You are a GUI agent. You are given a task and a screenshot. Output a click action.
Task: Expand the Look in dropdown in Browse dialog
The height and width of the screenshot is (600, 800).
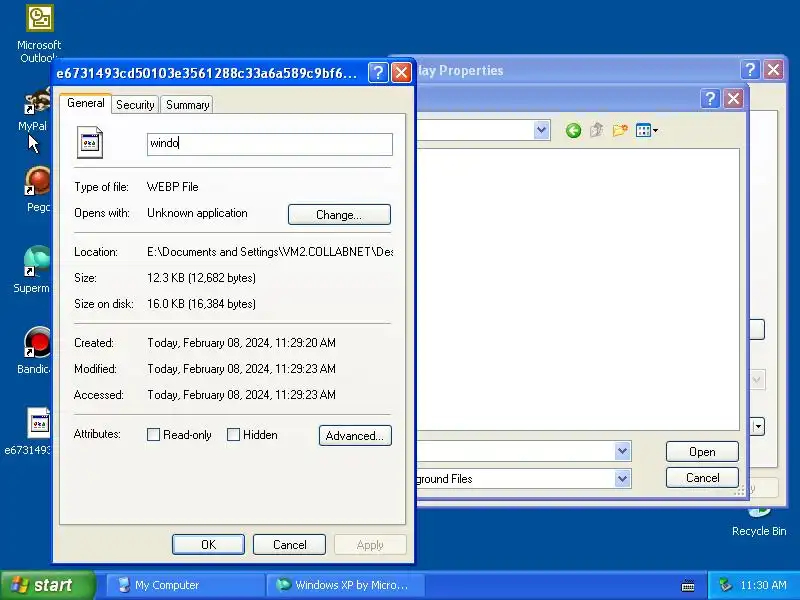click(x=541, y=131)
